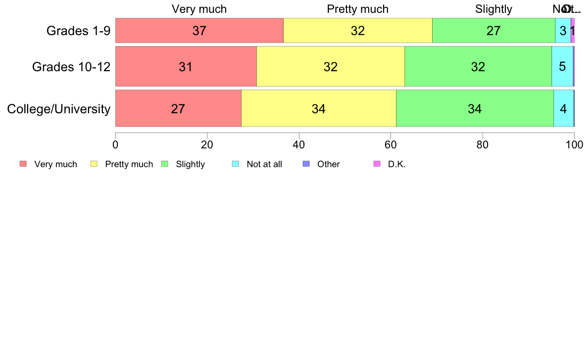Click the Very much column header
588x364 pixels.
pos(199,9)
